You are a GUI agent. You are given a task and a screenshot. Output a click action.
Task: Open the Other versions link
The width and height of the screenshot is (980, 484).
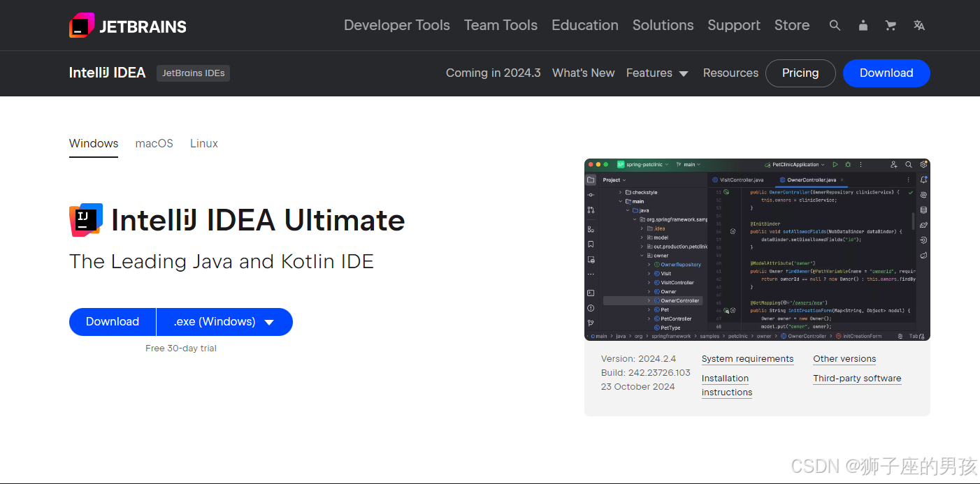844,359
